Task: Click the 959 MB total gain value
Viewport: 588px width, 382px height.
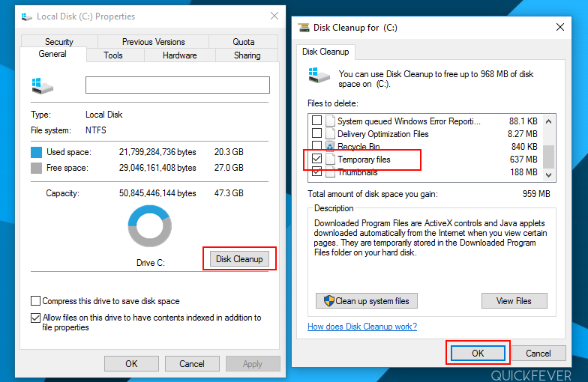Action: [536, 193]
